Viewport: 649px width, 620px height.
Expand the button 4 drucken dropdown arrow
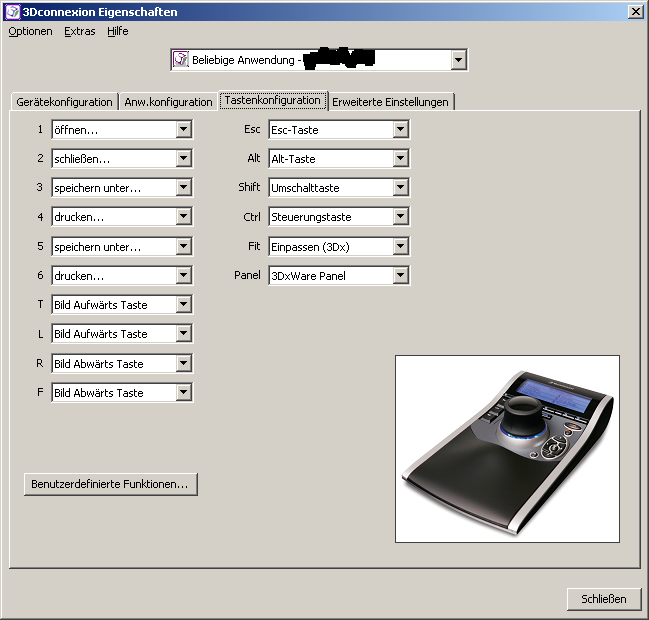183,216
